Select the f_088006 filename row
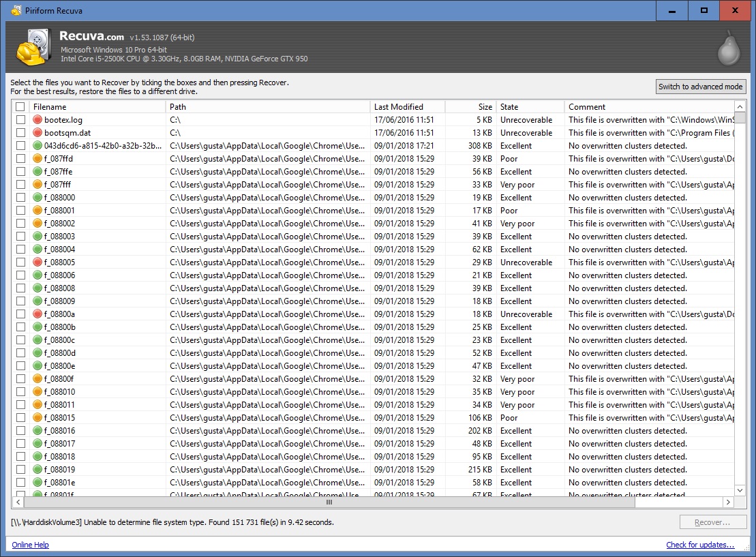 (59, 275)
